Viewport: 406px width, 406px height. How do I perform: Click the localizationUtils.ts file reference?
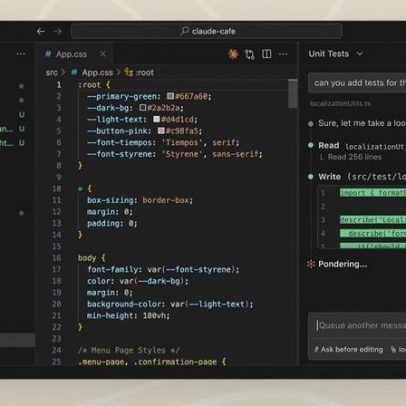tap(340, 104)
